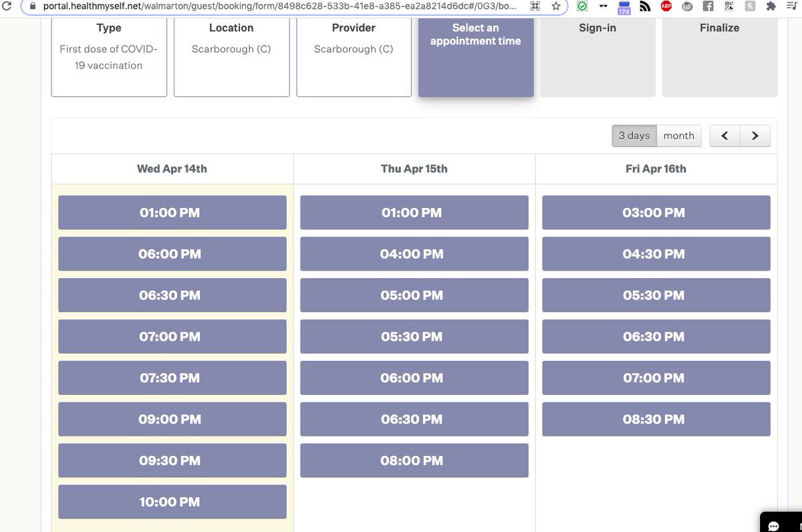
Task: Book Fri Apr 16th 04:30 PM slot
Action: click(656, 254)
